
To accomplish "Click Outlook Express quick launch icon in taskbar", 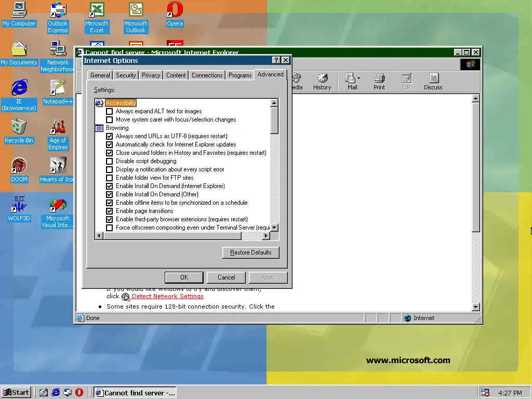I will click(68, 393).
